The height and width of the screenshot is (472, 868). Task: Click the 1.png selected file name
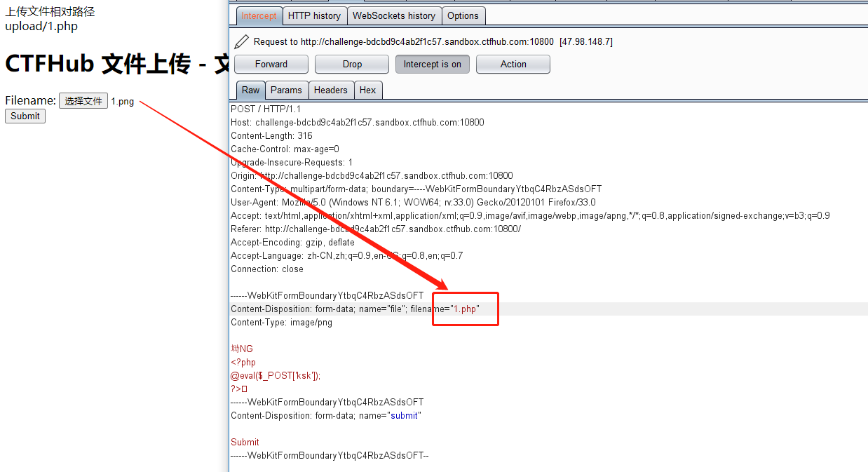(x=122, y=101)
